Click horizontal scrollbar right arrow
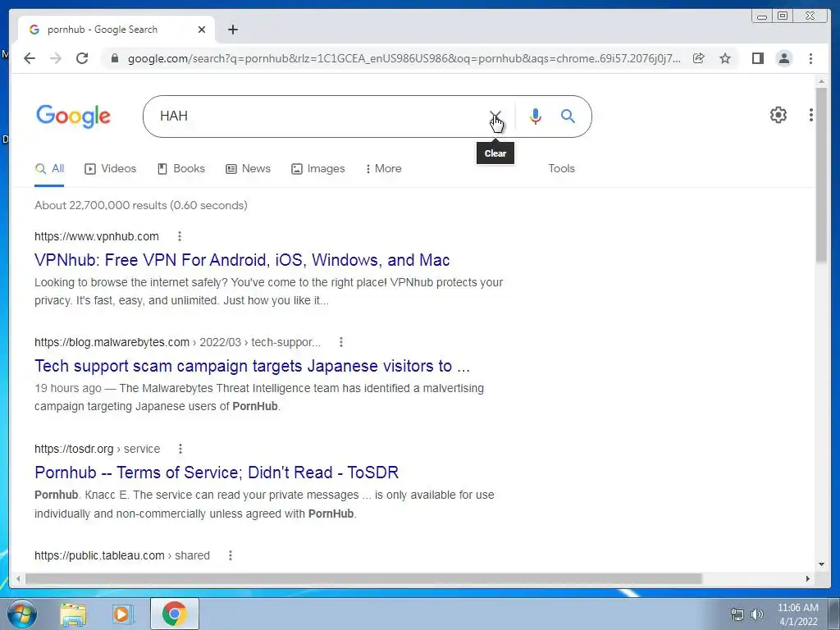840x630 pixels. coord(808,578)
